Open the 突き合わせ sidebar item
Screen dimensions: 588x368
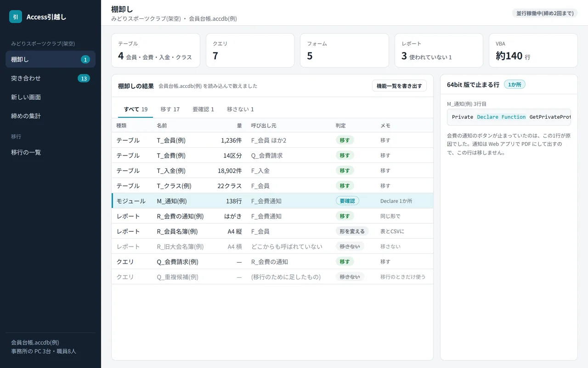(x=51, y=78)
